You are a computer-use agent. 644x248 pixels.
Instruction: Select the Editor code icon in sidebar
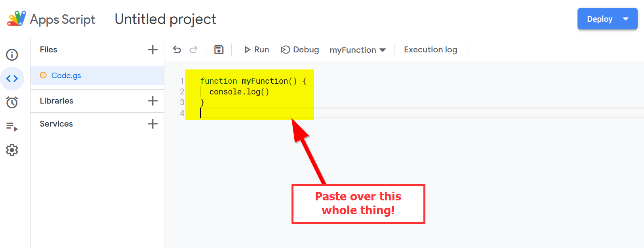click(12, 79)
